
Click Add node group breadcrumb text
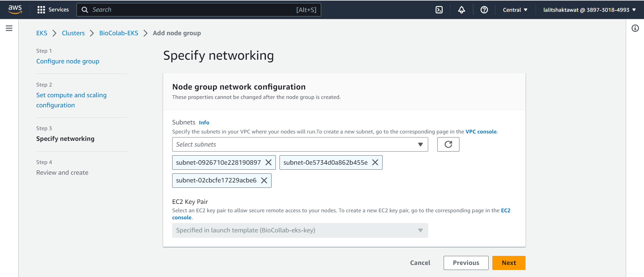(177, 33)
